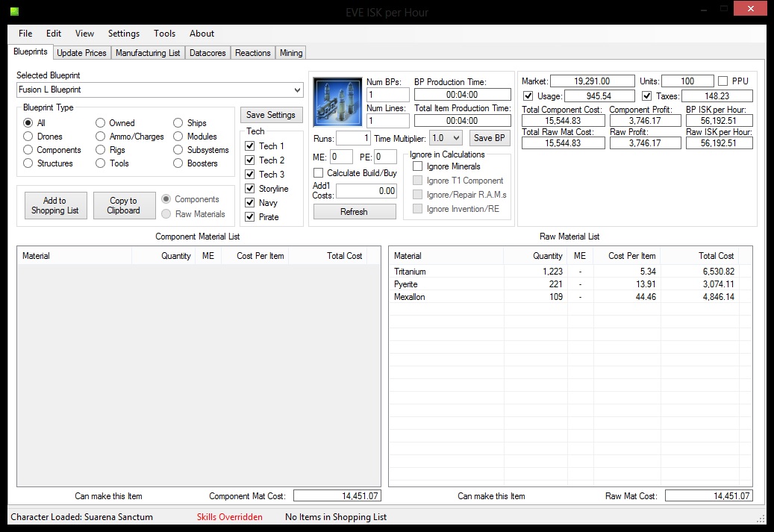Click Copy to Clipboard button

pos(124,205)
